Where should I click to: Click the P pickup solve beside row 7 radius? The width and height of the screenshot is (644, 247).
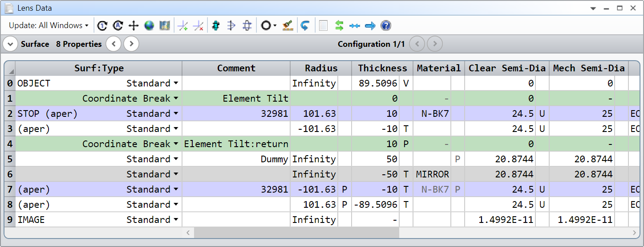click(344, 189)
